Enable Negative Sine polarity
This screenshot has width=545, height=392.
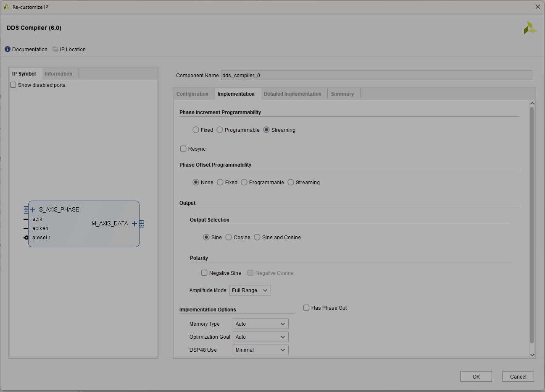[x=204, y=273]
